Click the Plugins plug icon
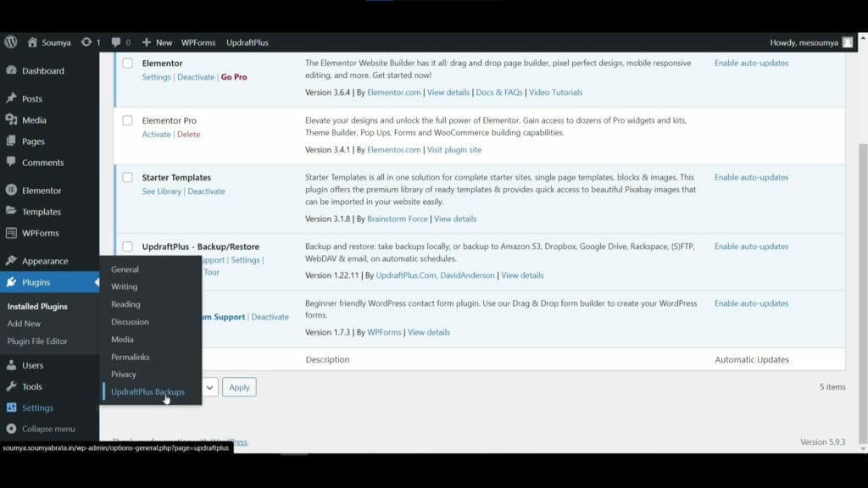868x488 pixels. point(11,282)
